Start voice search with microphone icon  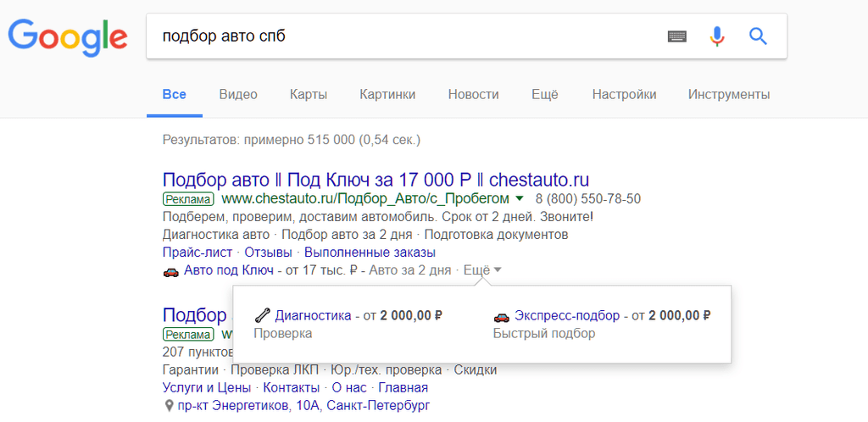(x=717, y=36)
